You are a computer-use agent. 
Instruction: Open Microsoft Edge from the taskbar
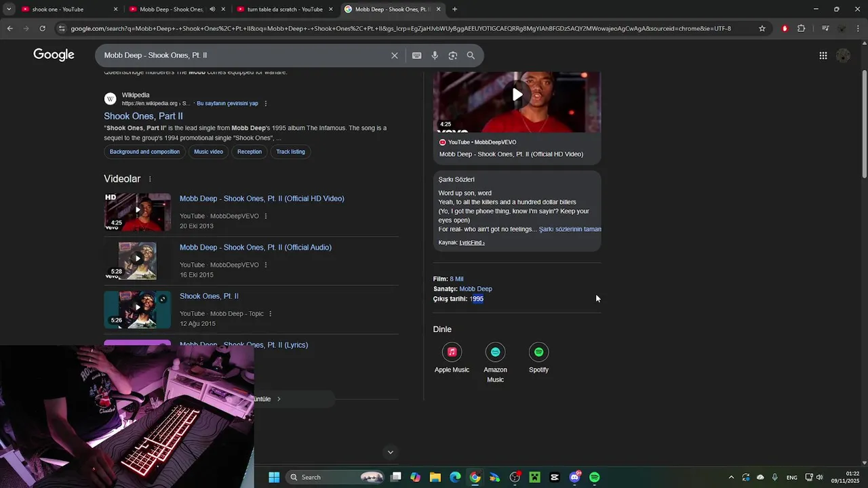click(455, 477)
